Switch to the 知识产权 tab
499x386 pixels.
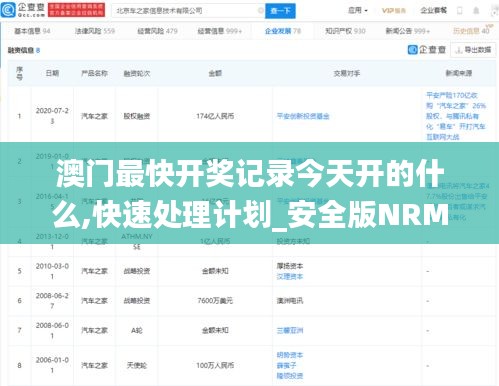click(x=345, y=31)
